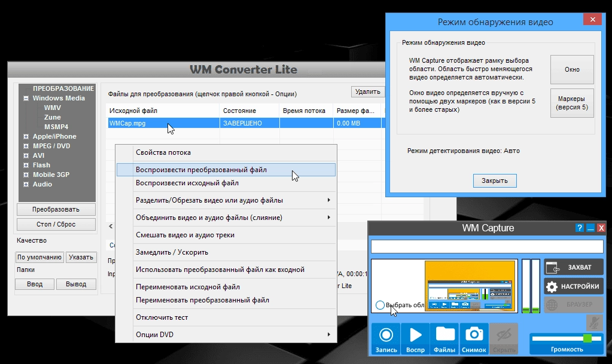
Task: Choose Отключить тест menu entry
Action: coord(226,317)
